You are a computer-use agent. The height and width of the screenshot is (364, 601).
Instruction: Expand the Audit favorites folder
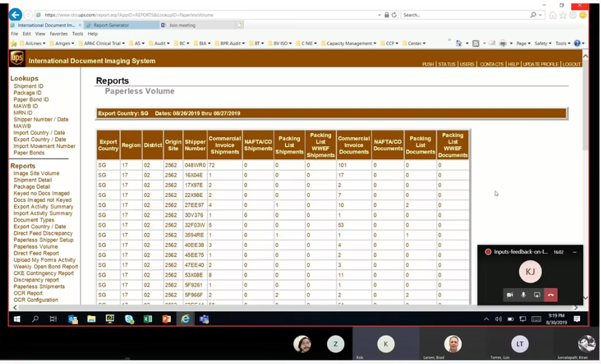(x=159, y=43)
